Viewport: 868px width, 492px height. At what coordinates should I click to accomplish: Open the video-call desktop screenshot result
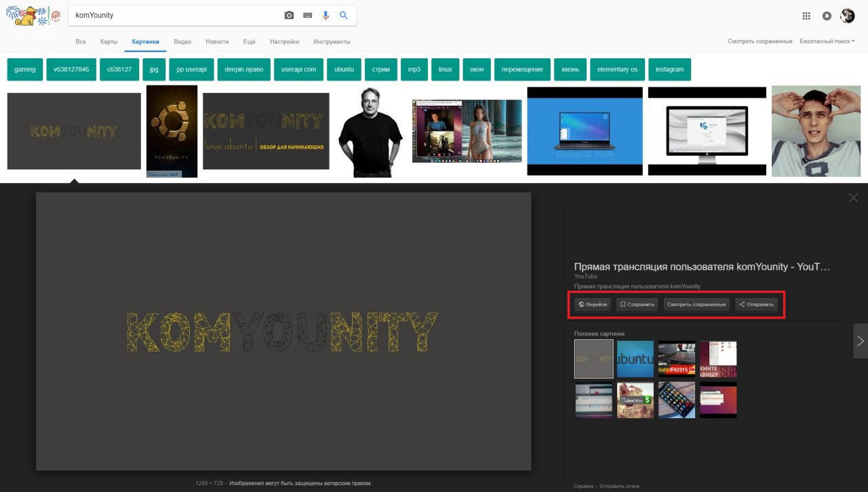467,131
